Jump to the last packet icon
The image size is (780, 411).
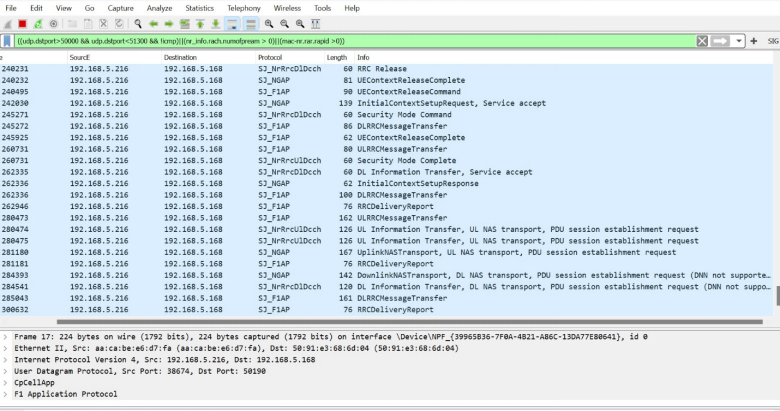(216, 22)
